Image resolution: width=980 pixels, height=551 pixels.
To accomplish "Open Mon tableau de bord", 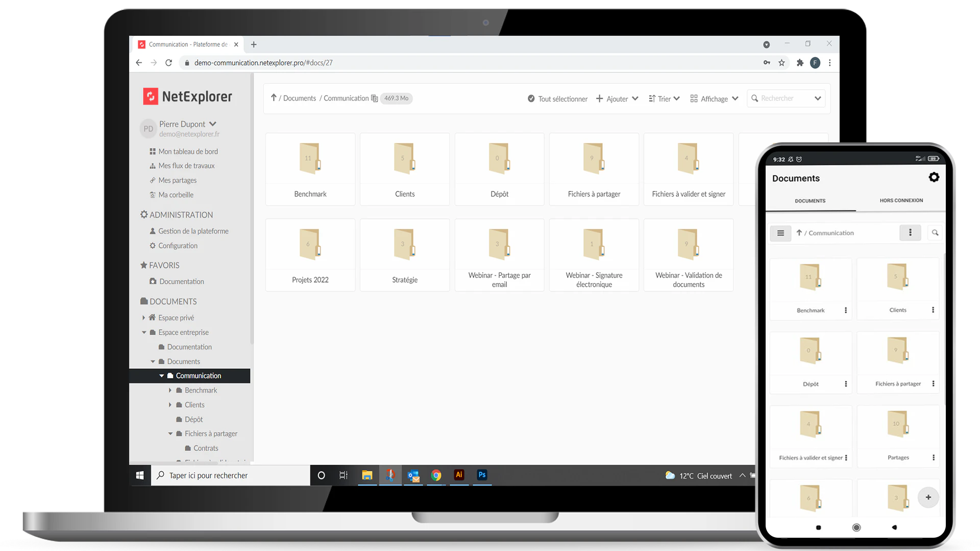I will [x=184, y=152].
